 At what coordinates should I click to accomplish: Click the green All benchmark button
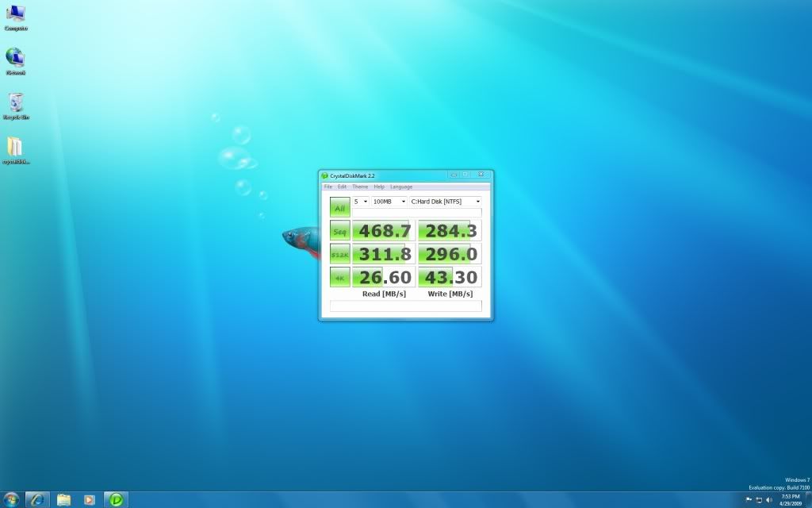click(339, 208)
